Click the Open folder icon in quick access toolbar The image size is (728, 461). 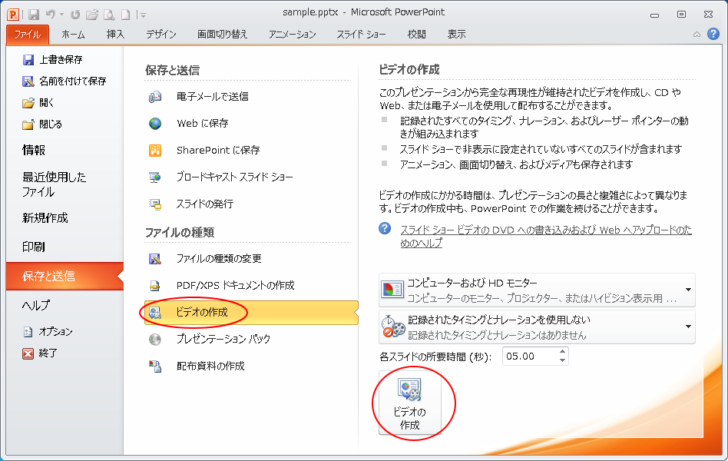tap(92, 15)
